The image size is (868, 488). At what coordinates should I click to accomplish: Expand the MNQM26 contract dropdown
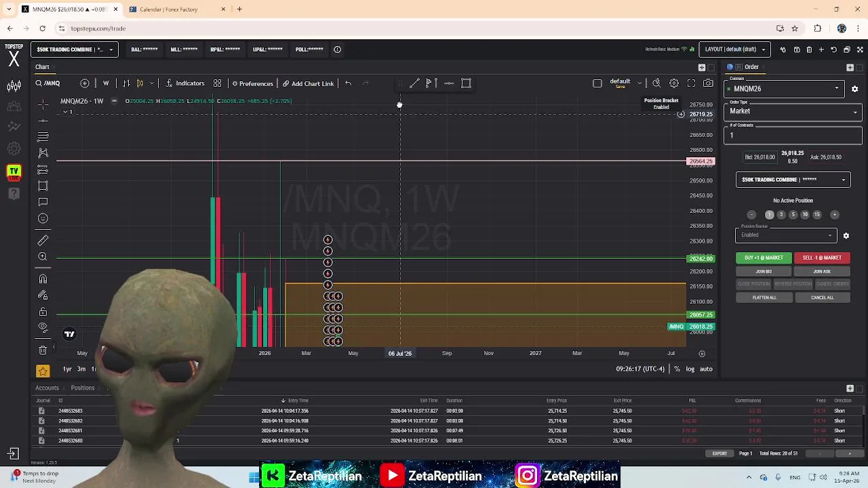pyautogui.click(x=785, y=89)
